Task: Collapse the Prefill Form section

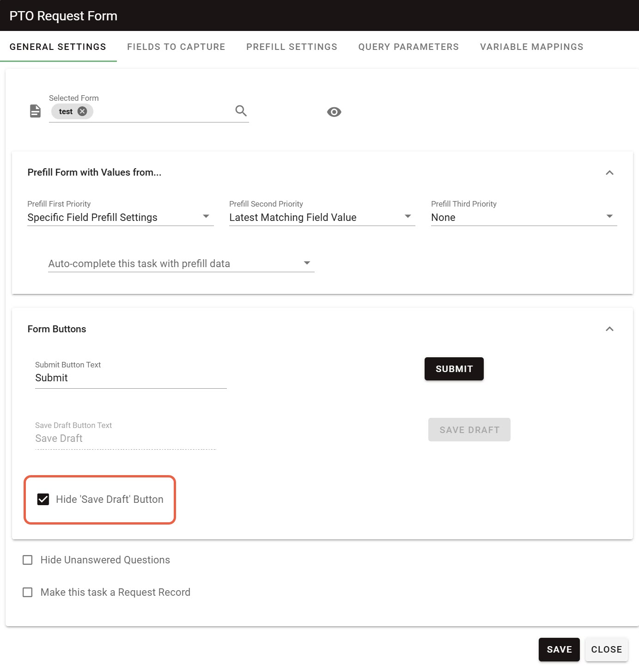Action: tap(609, 172)
